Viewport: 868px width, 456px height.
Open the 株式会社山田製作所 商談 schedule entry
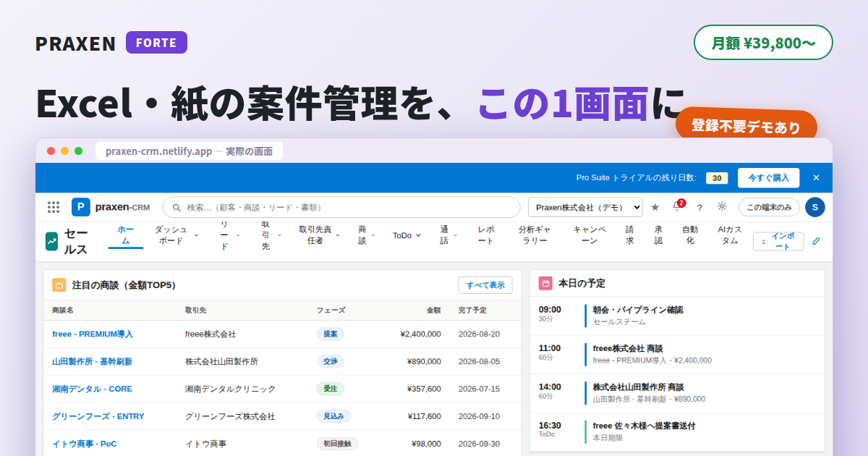click(x=677, y=393)
